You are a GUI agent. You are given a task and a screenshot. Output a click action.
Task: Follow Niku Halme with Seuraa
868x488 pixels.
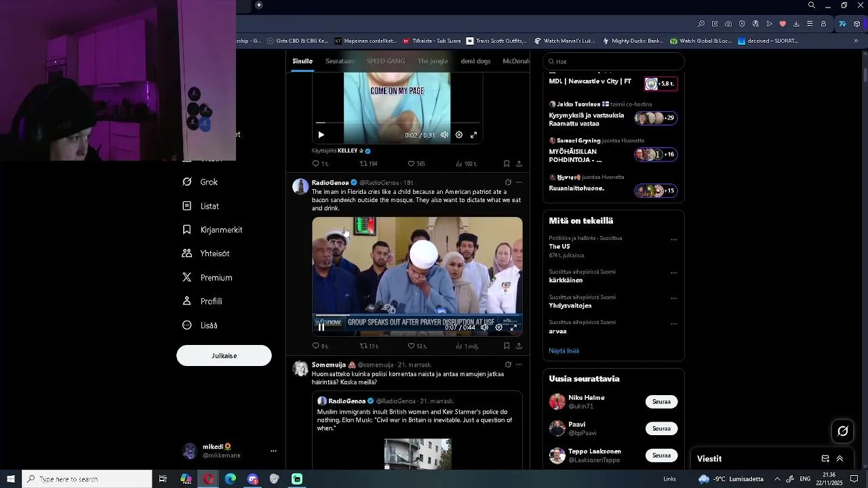pos(661,402)
